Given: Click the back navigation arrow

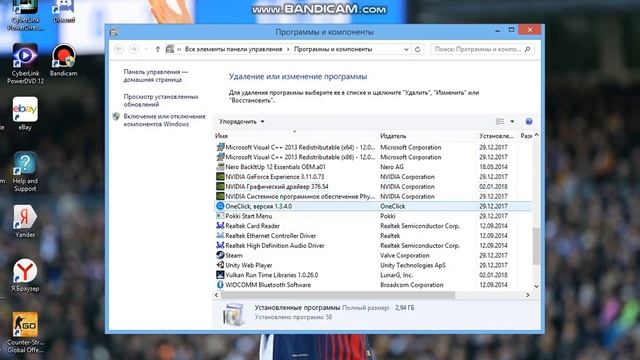Looking at the screenshot, I should click(119, 49).
